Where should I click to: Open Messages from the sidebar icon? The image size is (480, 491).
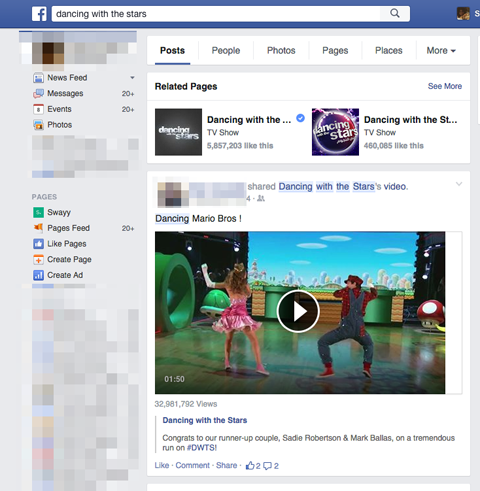(x=38, y=94)
